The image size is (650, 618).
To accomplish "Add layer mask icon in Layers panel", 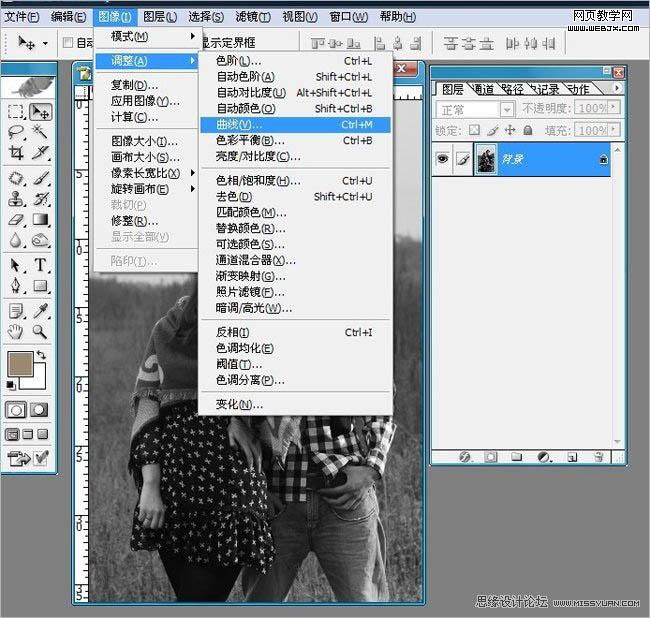I will 491,457.
